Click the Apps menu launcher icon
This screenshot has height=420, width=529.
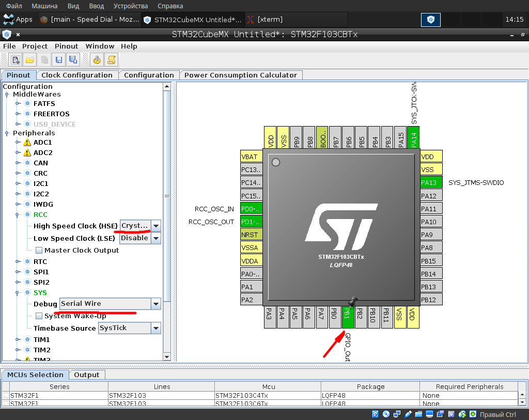tap(9, 20)
